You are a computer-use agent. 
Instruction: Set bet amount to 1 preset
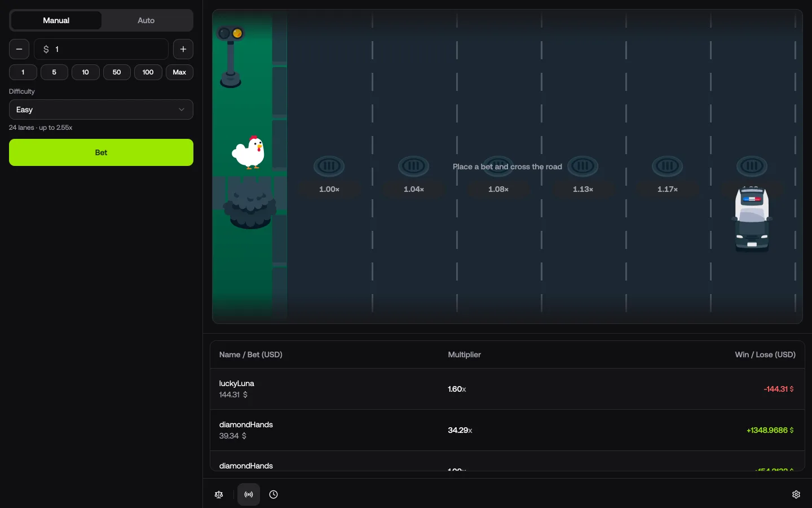23,72
